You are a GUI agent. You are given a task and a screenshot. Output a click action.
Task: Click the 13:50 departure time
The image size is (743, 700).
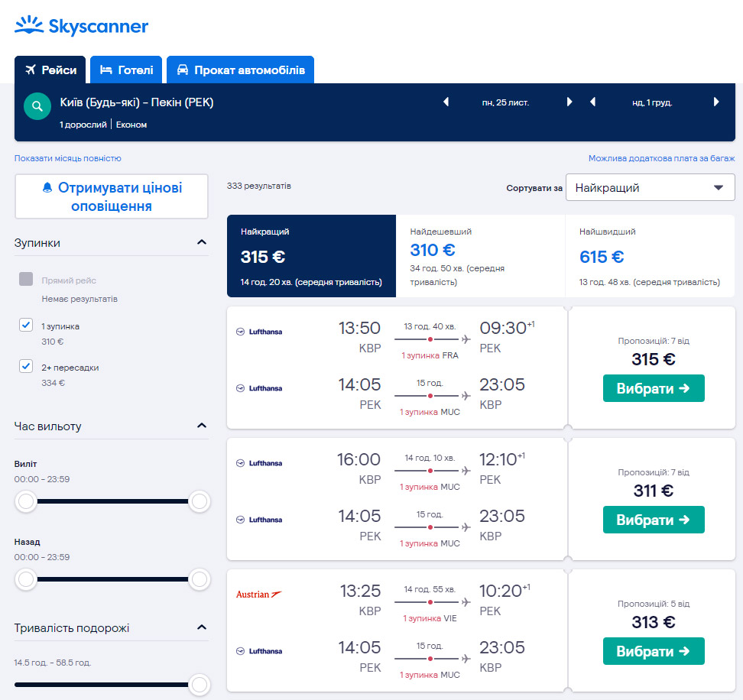359,328
